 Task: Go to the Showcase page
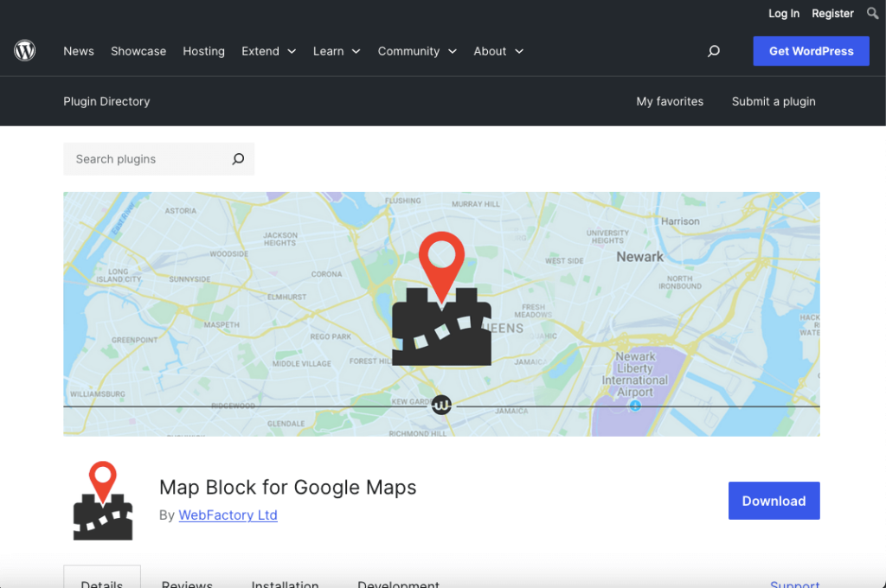click(x=138, y=51)
